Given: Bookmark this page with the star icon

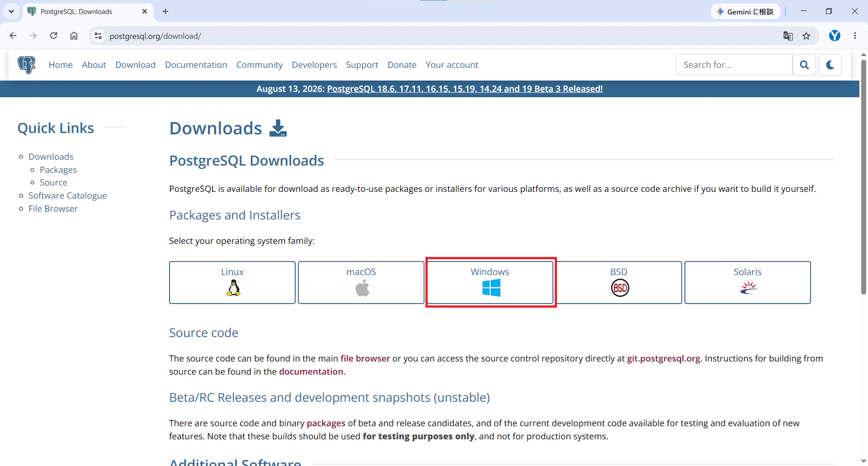Looking at the screenshot, I should point(807,36).
